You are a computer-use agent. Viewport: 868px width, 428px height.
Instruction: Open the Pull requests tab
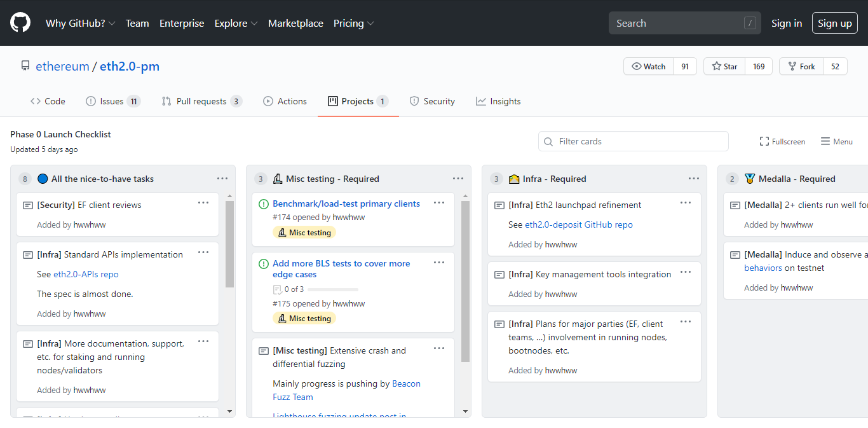[x=201, y=101]
